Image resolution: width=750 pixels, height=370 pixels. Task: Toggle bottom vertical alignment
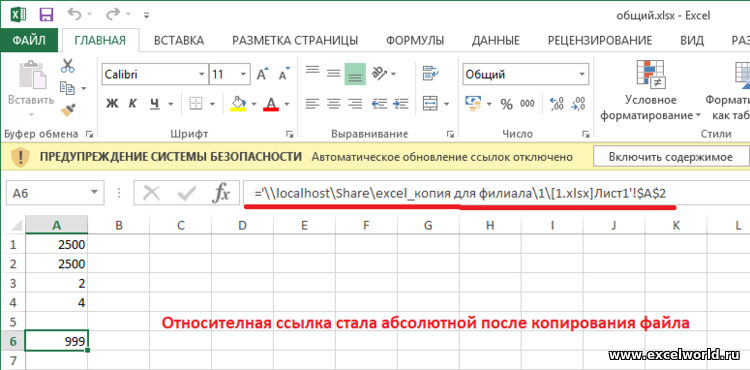[x=355, y=74]
